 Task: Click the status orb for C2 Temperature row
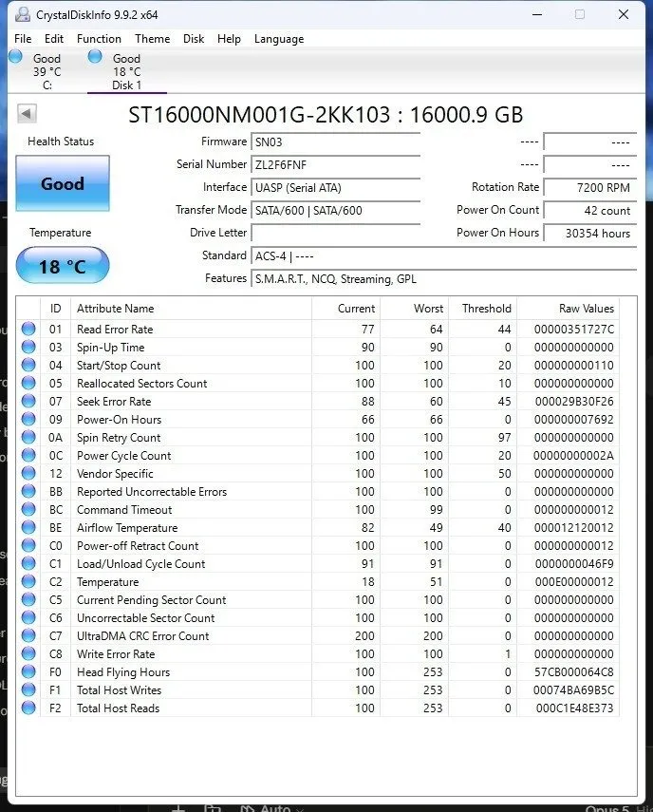tap(28, 581)
